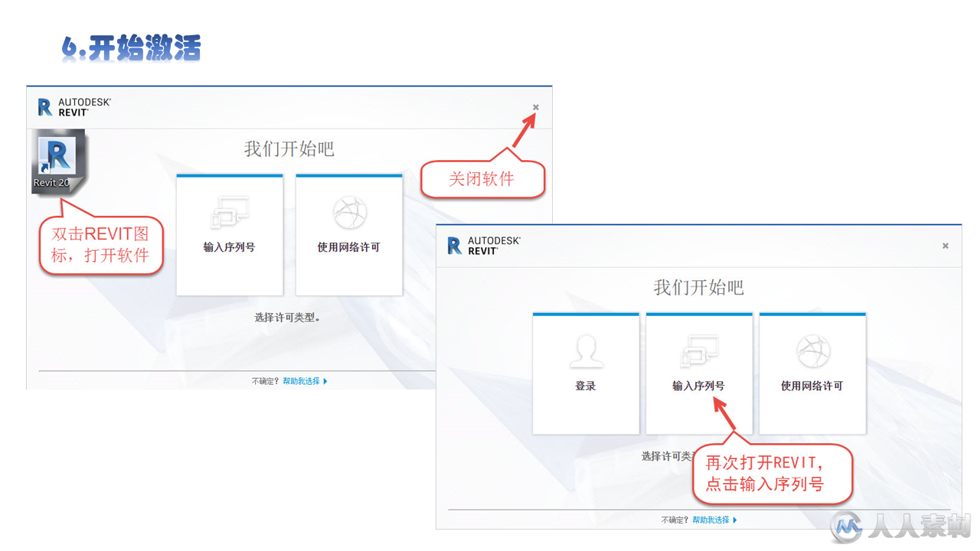Click 我们开始吧 heading in front window
Screen dimensions: 980x551
pyautogui.click(x=699, y=288)
